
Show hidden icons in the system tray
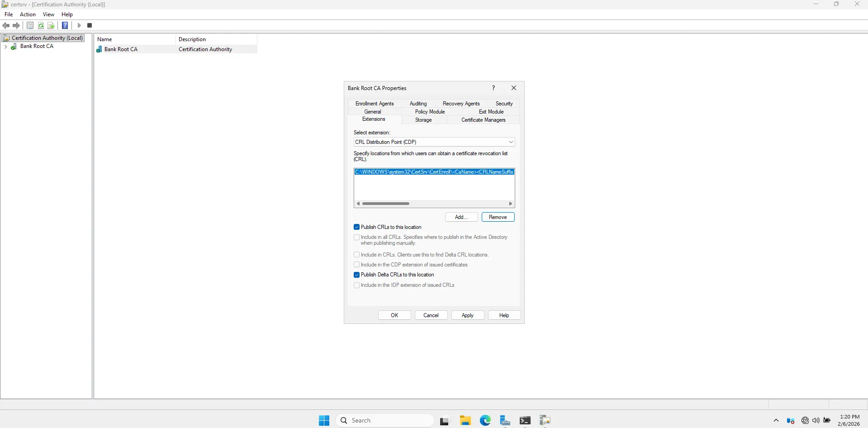(x=776, y=420)
